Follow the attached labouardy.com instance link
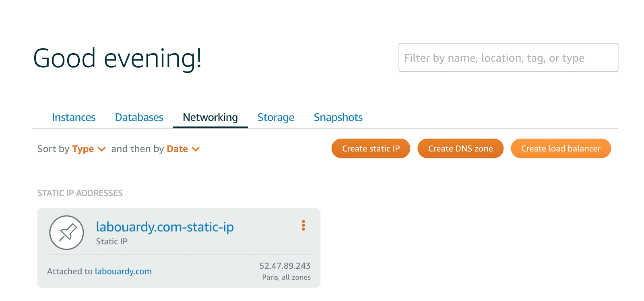 pos(123,271)
